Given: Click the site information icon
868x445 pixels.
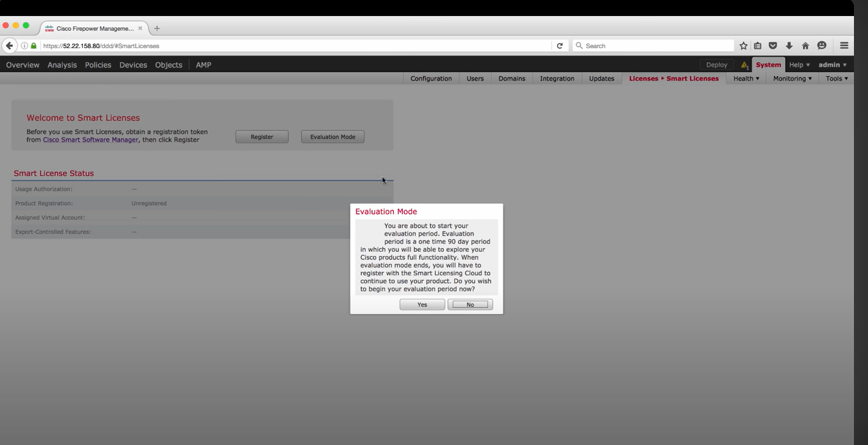Looking at the screenshot, I should 25,45.
